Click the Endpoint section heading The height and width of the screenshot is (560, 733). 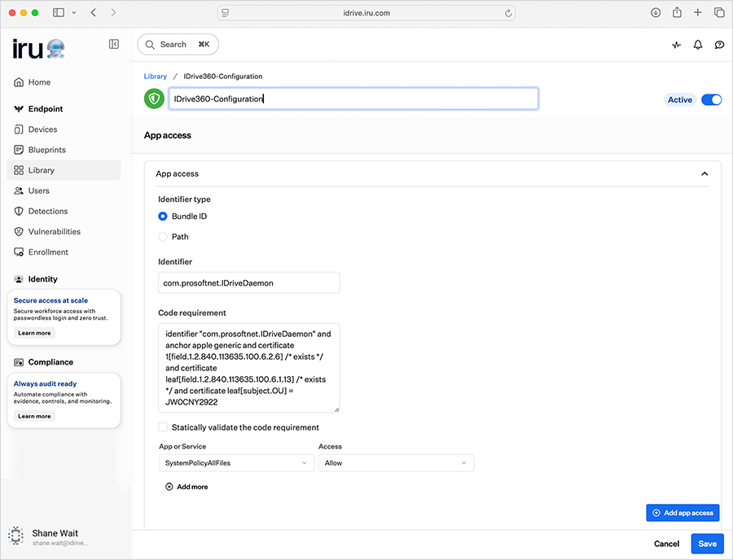46,109
